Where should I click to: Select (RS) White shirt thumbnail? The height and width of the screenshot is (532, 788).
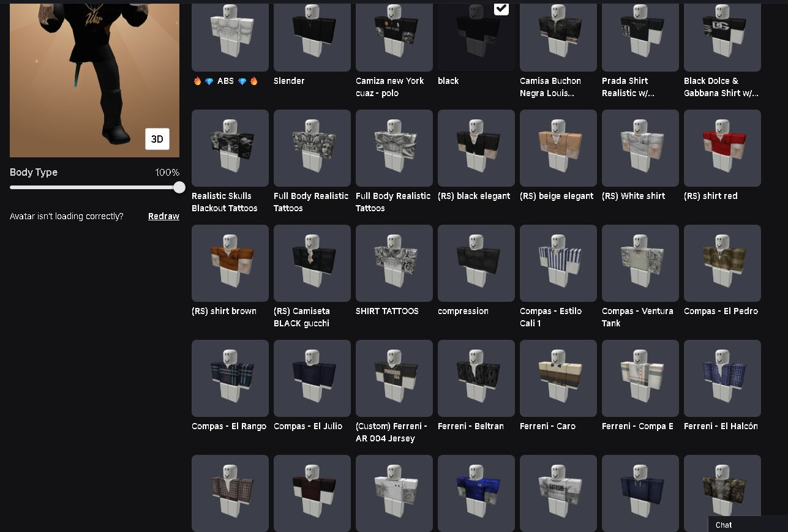pyautogui.click(x=640, y=148)
